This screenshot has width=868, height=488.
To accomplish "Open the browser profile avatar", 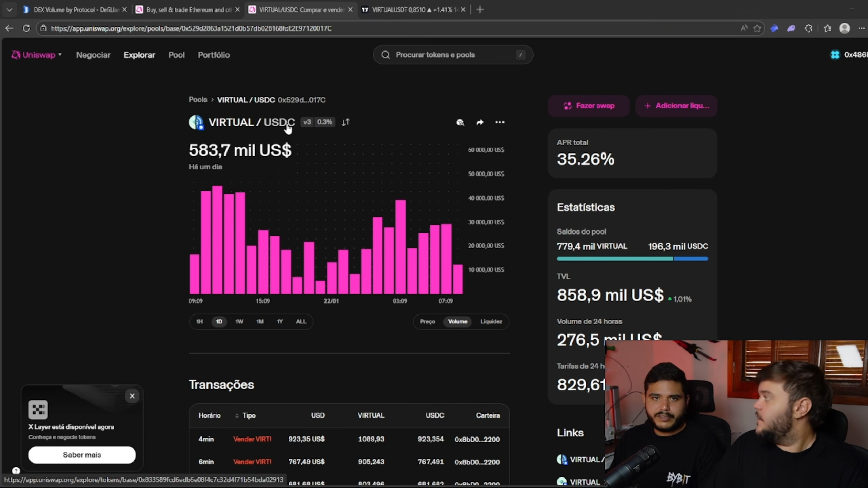I will coord(844,28).
